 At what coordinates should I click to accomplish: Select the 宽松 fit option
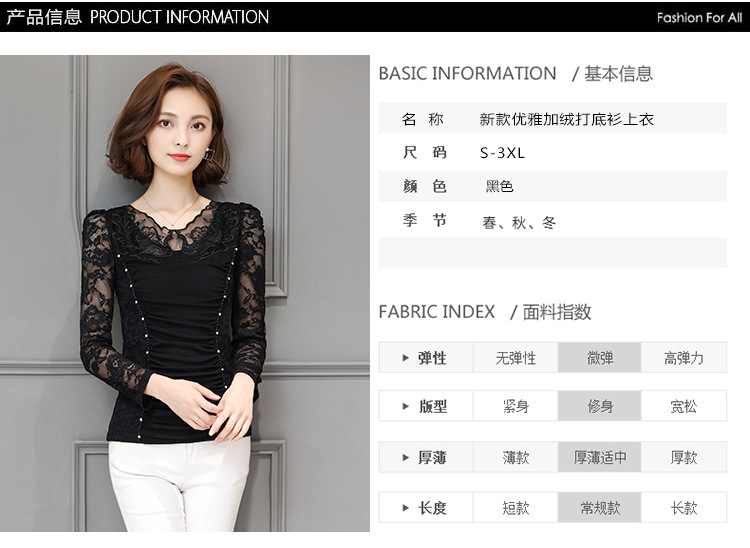click(684, 406)
